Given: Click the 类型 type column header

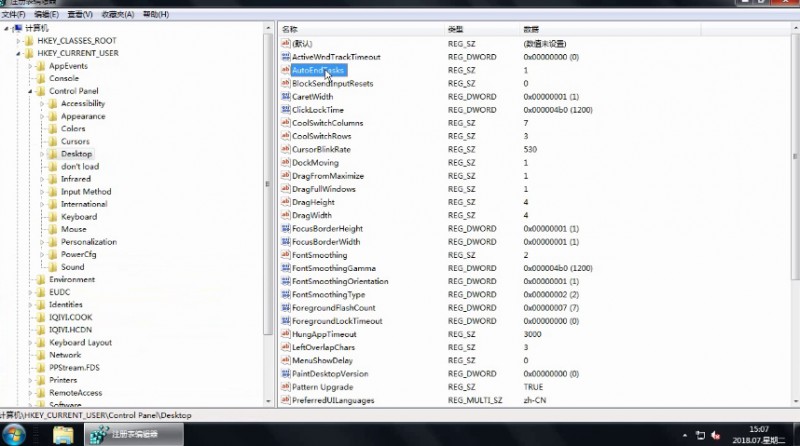Looking at the screenshot, I should [x=456, y=30].
